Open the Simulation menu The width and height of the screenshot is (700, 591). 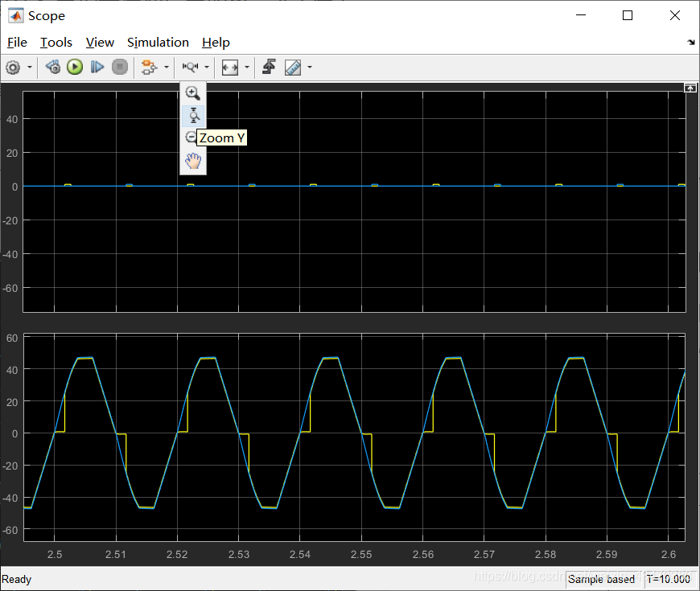point(158,43)
